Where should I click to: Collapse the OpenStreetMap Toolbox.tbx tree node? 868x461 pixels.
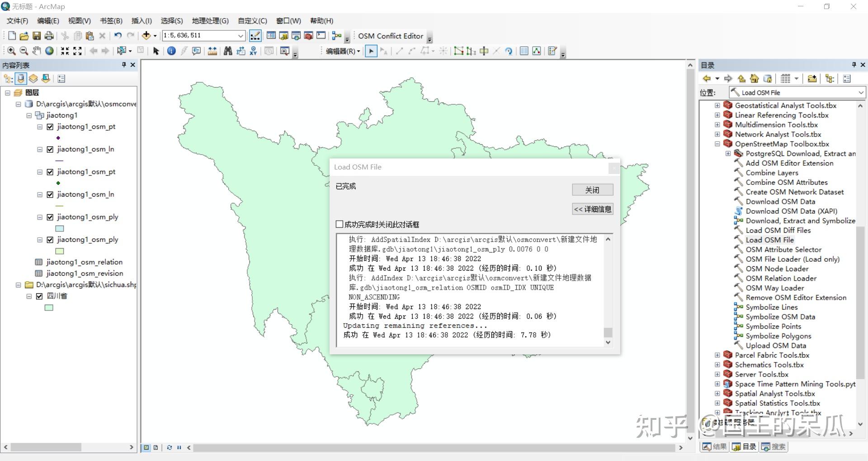click(717, 144)
